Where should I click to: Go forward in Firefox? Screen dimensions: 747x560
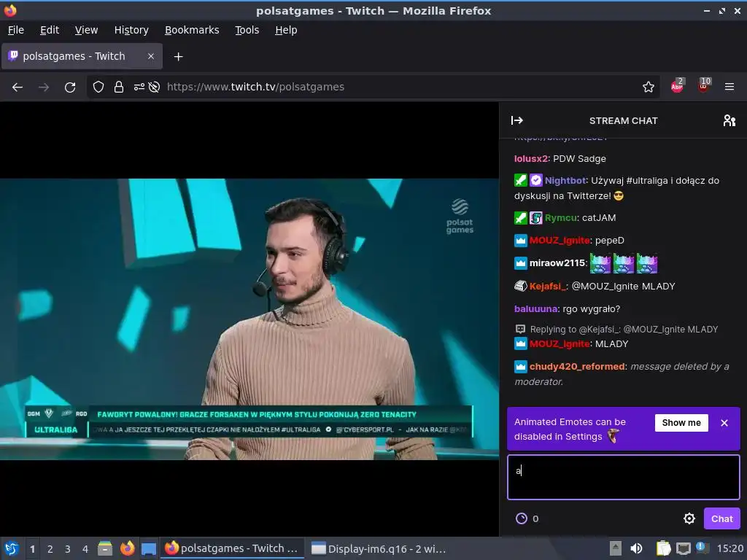[44, 87]
